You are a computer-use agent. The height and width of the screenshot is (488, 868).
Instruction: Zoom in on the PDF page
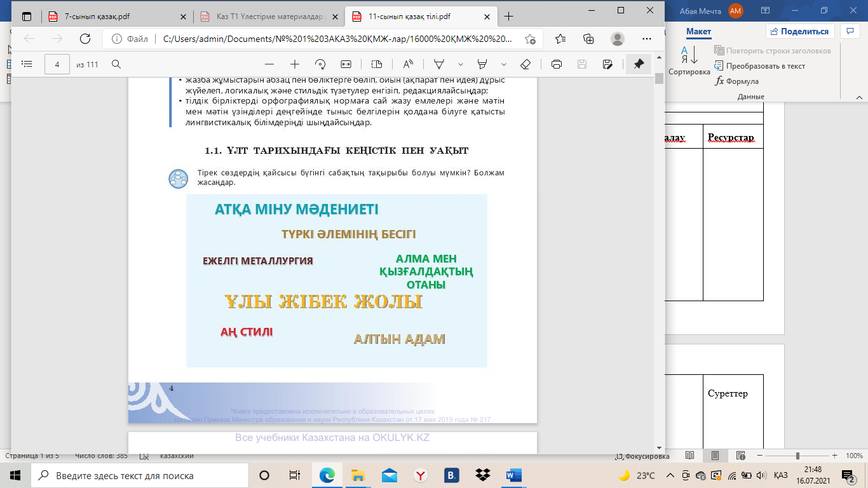coord(295,64)
